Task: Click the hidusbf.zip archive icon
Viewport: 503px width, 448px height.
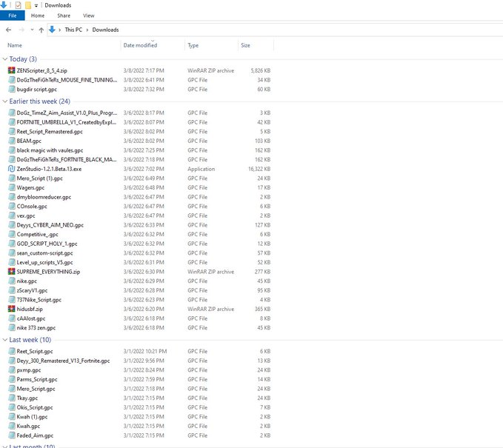Action: click(12, 309)
